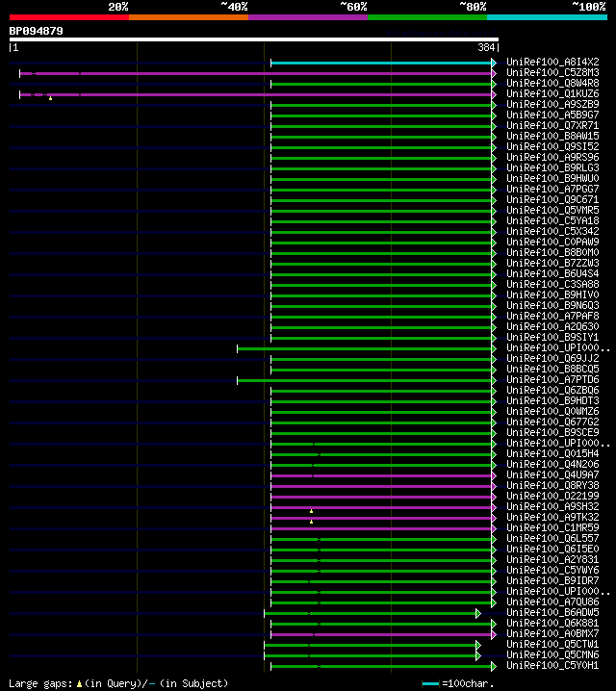Click the purple alignment bar of UniRef100_O22199

pyautogui.click(x=381, y=498)
